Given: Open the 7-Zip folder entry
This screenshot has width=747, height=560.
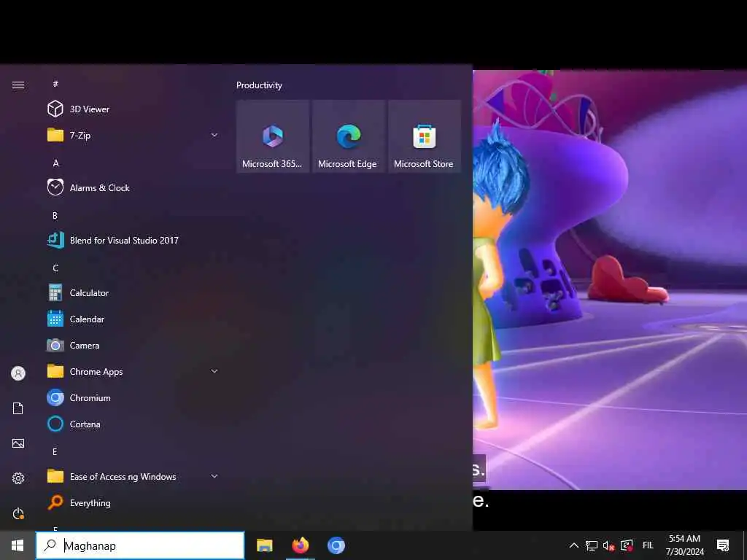Looking at the screenshot, I should pyautogui.click(x=133, y=135).
